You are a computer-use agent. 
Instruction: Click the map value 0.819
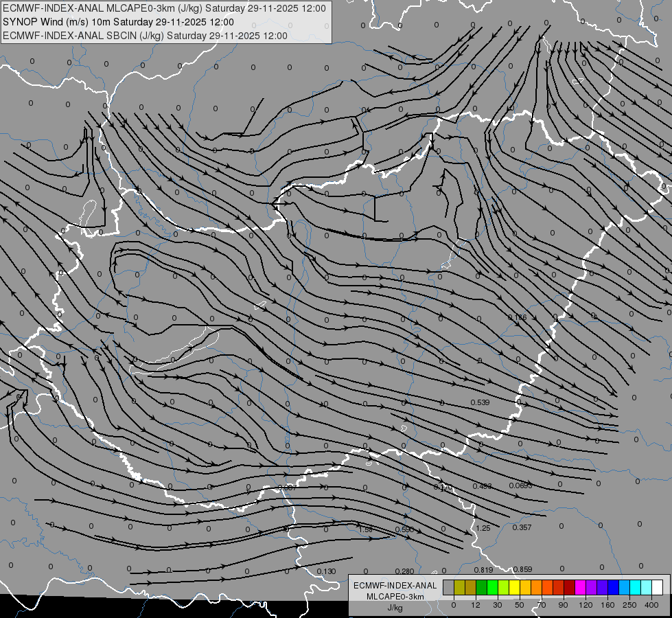click(x=483, y=570)
